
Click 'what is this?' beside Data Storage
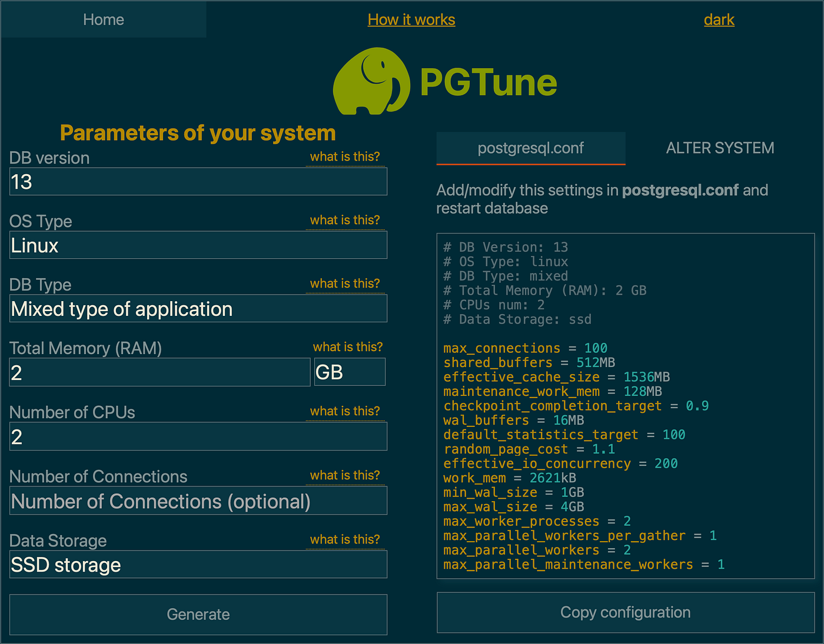click(345, 539)
